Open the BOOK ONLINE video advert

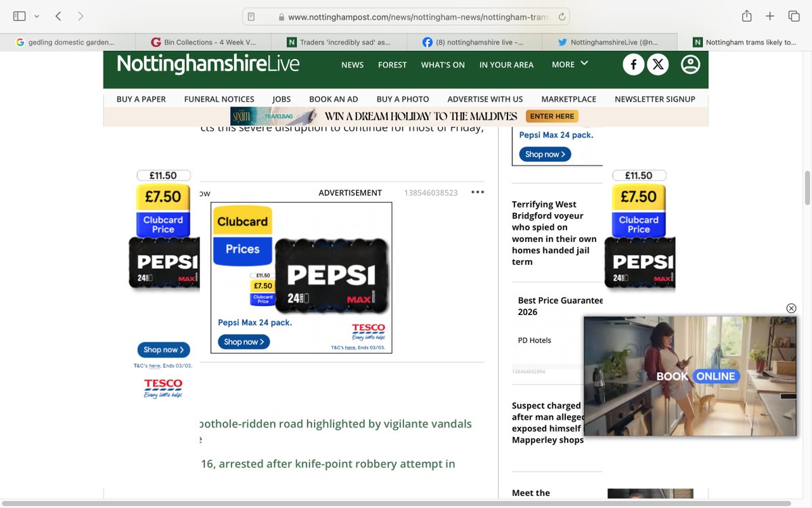[x=690, y=376]
